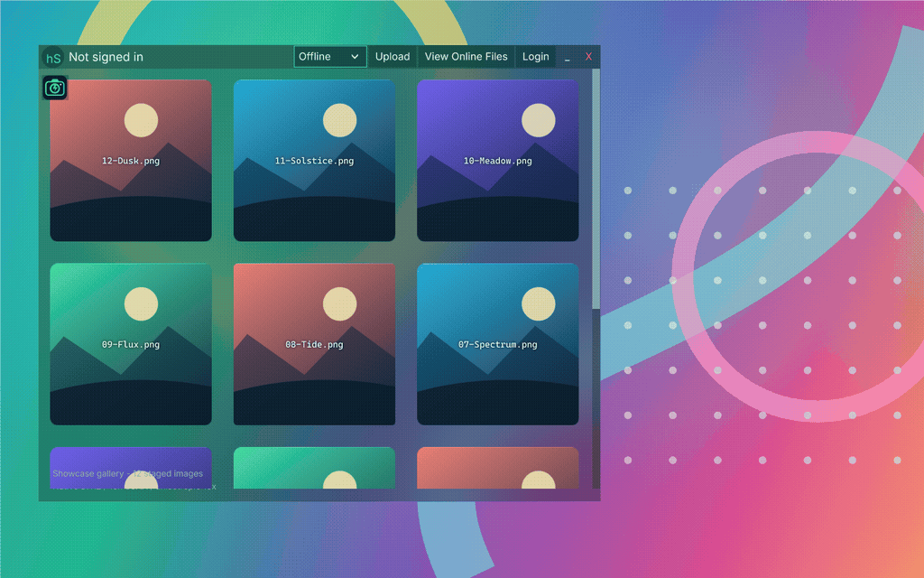Click the gallery vertical scrollbar thumb
Image resolution: width=924 pixels, height=578 pixels.
coord(596,189)
